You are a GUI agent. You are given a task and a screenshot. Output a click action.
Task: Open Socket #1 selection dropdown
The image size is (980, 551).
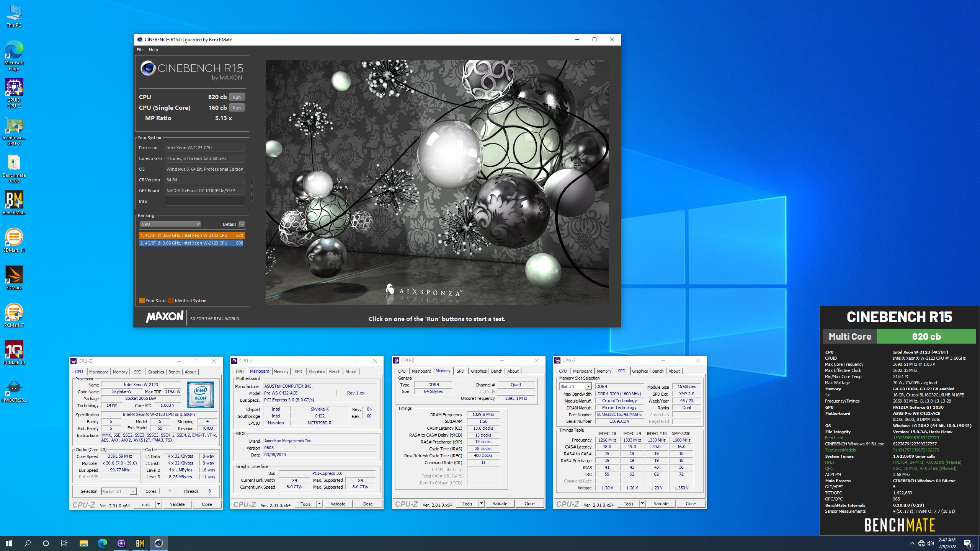point(119,492)
